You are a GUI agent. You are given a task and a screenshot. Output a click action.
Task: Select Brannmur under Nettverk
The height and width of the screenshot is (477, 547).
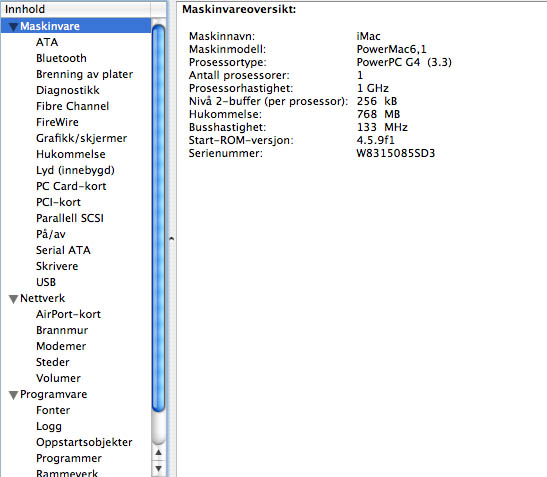point(62,330)
